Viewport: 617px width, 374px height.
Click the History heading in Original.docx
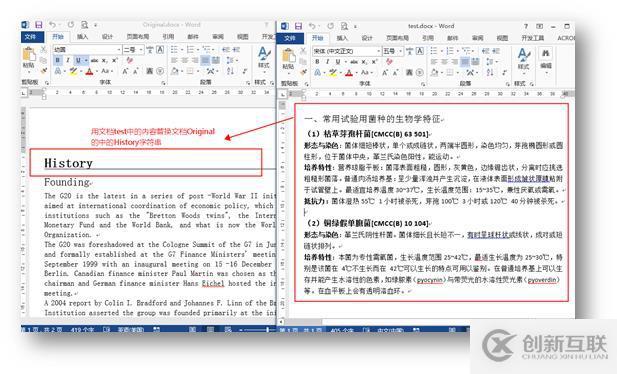tap(68, 163)
